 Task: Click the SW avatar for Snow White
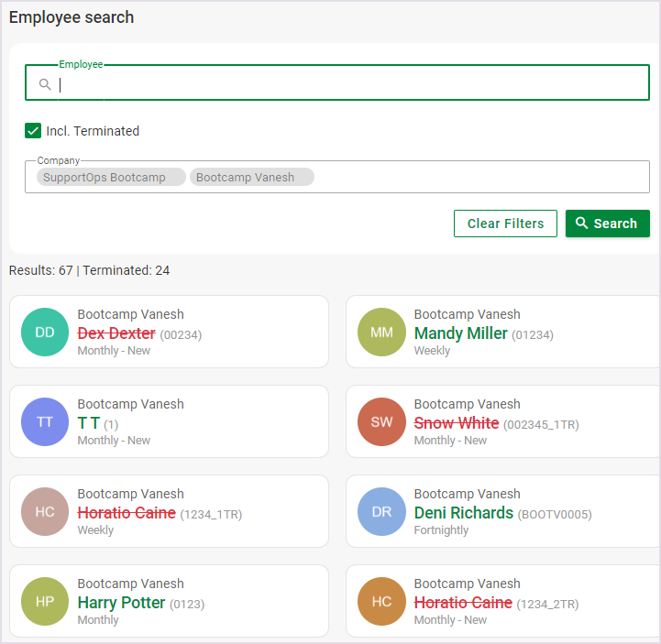point(381,422)
